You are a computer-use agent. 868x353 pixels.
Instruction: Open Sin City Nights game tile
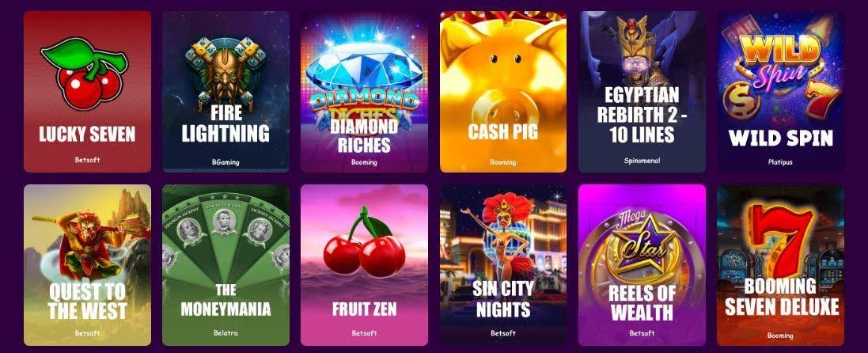pyautogui.click(x=503, y=265)
